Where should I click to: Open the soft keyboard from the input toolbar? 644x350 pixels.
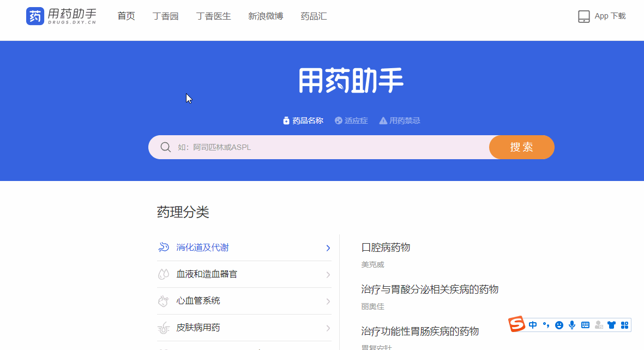coord(585,324)
